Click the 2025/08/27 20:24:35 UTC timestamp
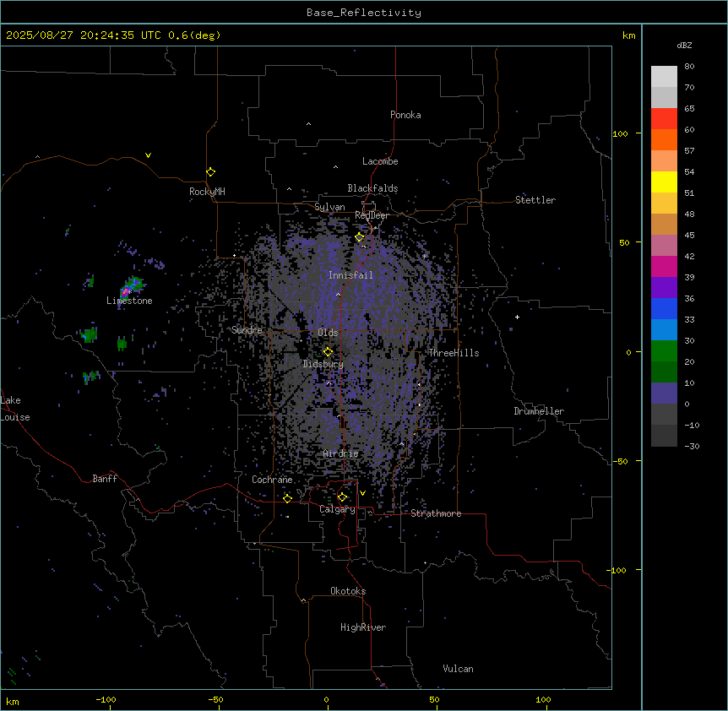 [x=84, y=35]
